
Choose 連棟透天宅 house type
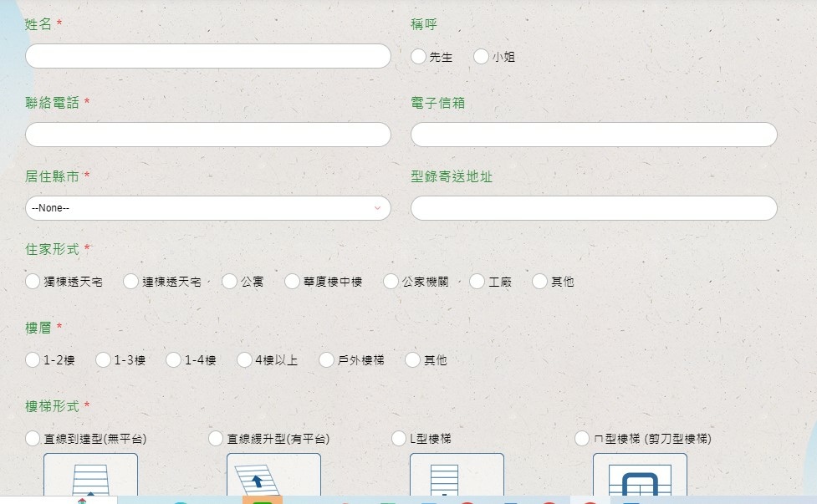coord(130,281)
